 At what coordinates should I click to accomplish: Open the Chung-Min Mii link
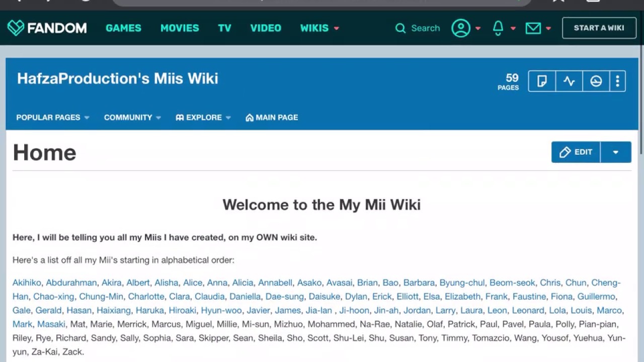pyautogui.click(x=101, y=297)
